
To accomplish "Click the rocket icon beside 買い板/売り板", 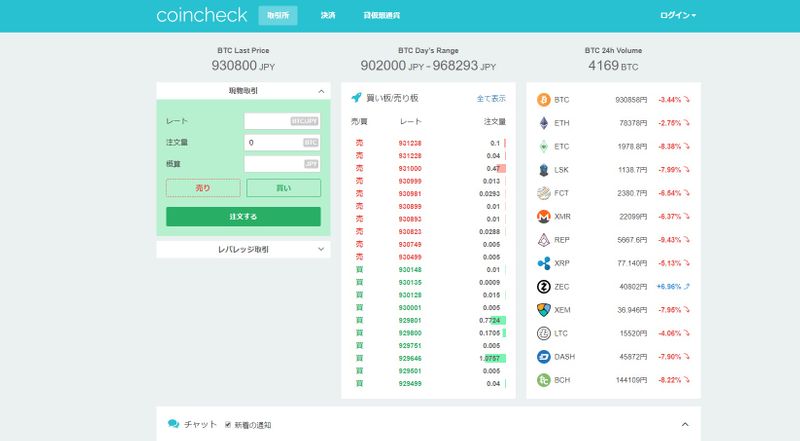I will 356,97.
